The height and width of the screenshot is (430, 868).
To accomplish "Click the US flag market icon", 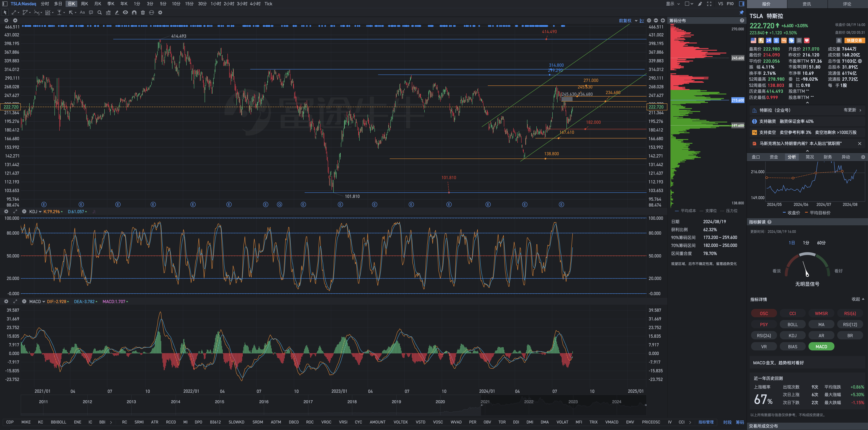I will 753,40.
